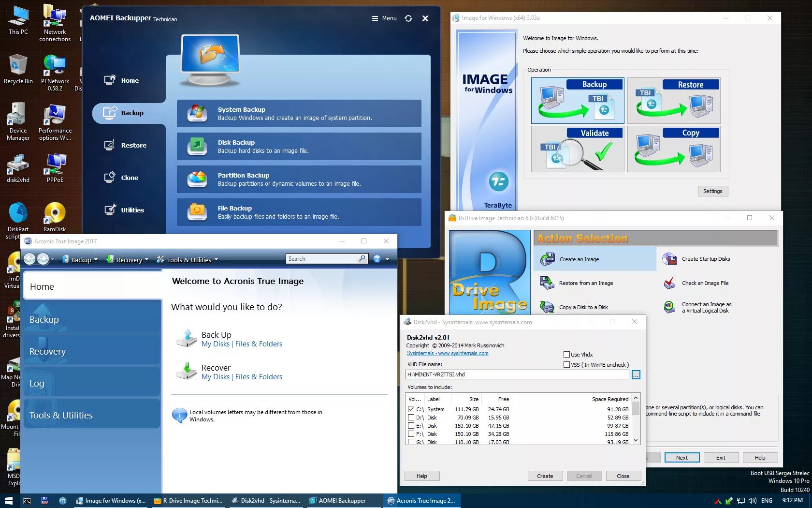Viewport: 812px width, 508px height.
Task: Click Create button in Disk2vhd
Action: pos(545,476)
